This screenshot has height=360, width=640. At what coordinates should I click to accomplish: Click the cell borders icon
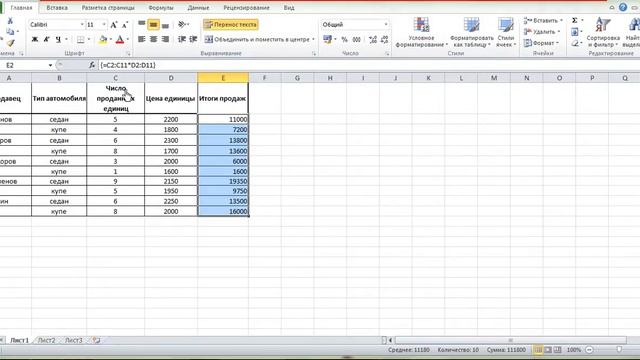coord(80,40)
